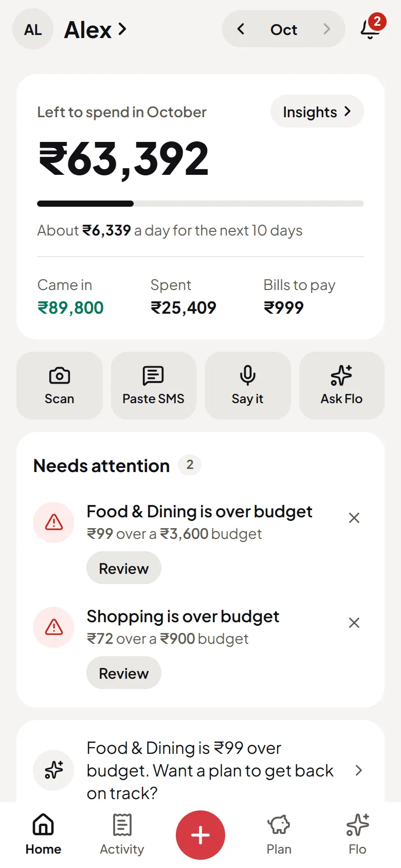Open the Flo tab in bottom bar
The width and height of the screenshot is (401, 868).
[357, 835]
